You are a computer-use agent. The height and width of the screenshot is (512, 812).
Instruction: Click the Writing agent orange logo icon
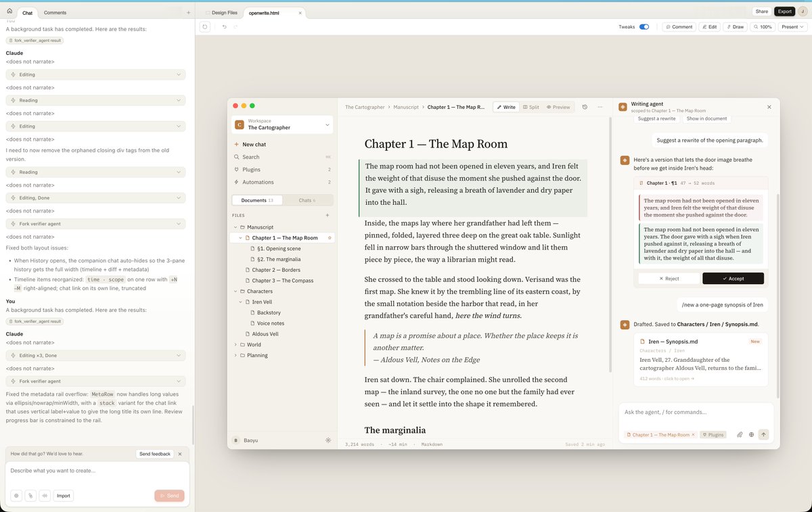623,107
